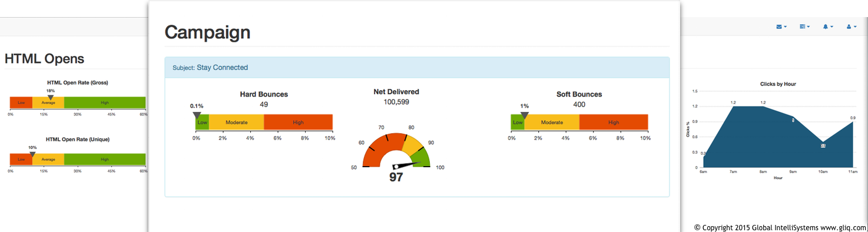Expand the caret beside the user icon
This screenshot has width=868, height=232.
point(855,27)
